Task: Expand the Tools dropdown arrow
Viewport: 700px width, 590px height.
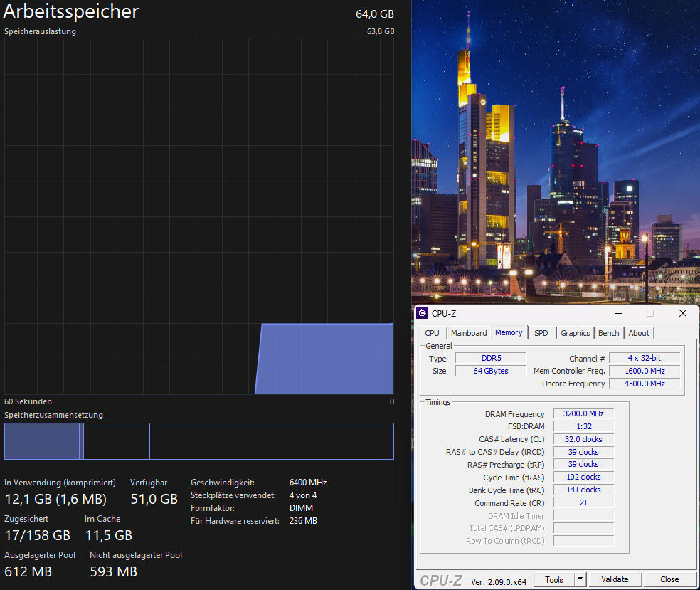Action: click(580, 580)
